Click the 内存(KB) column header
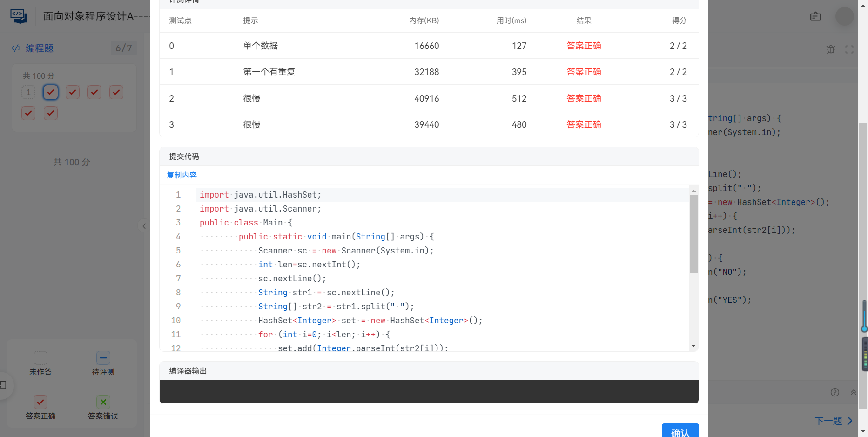The width and height of the screenshot is (868, 437). coord(424,20)
